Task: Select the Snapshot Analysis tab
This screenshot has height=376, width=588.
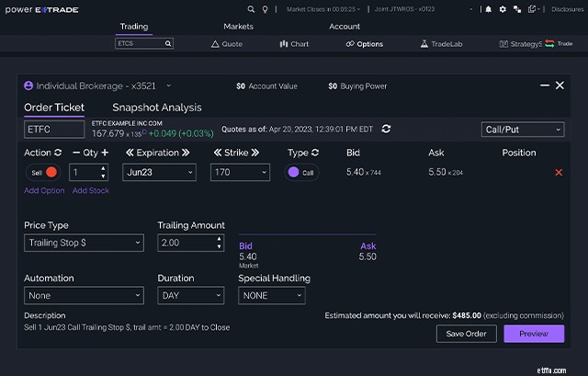Action: [157, 108]
